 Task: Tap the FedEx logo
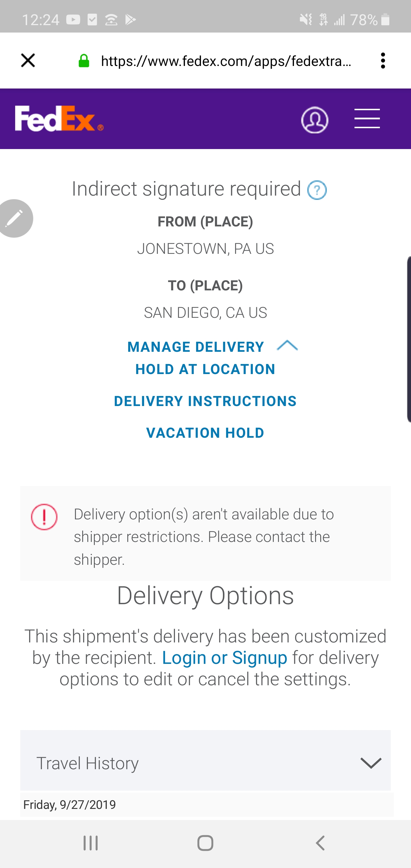(59, 118)
